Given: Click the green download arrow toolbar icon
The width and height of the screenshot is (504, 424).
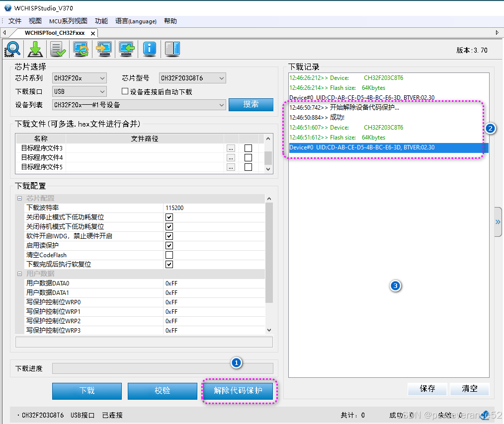Looking at the screenshot, I should (35, 49).
